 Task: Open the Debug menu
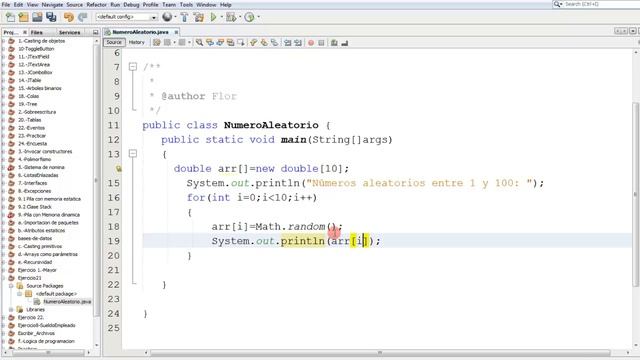[131, 5]
